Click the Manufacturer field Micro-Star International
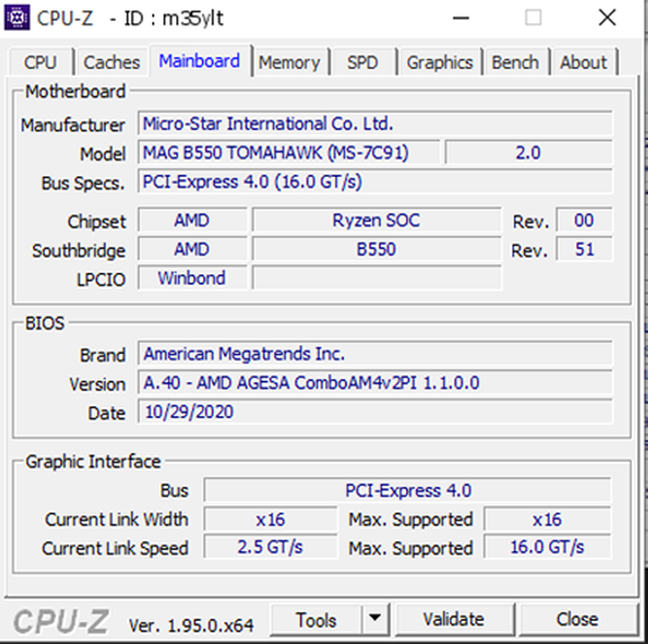648x644 pixels. pos(375,123)
